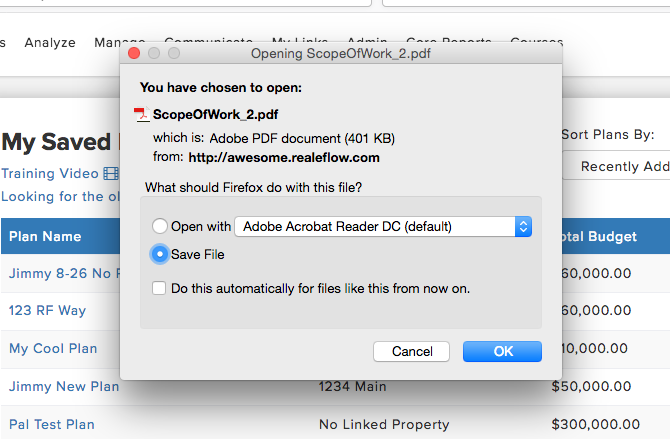The image size is (670, 439).
Task: Select the 'Open with' radio button
Action: 159,227
